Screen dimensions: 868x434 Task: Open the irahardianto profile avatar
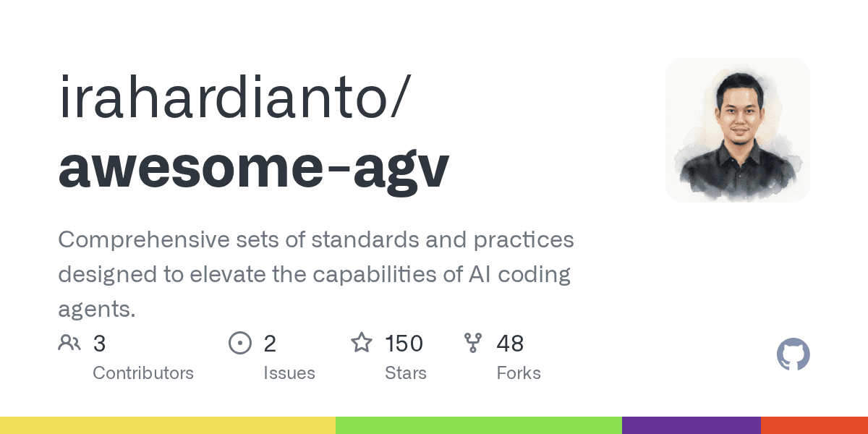tap(738, 130)
